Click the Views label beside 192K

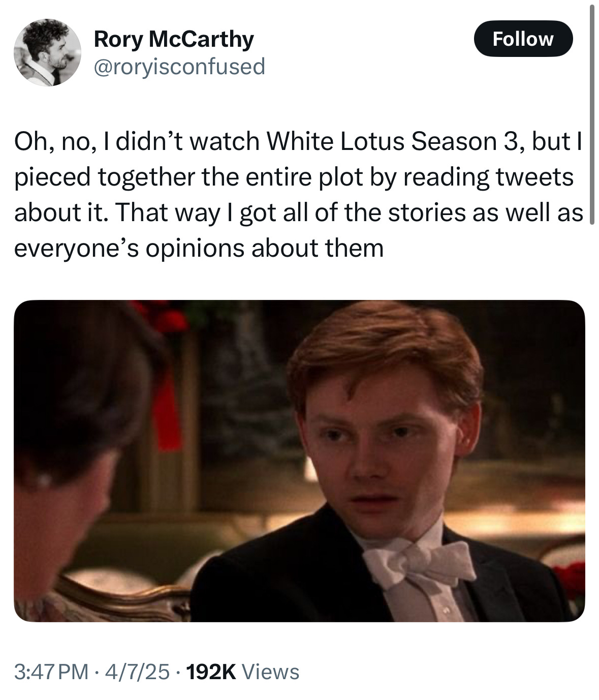270,672
